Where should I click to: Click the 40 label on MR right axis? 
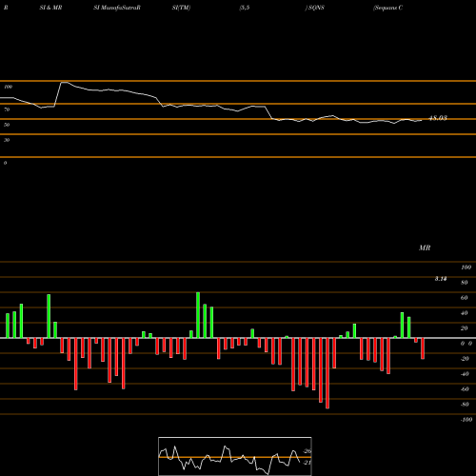coord(465,313)
